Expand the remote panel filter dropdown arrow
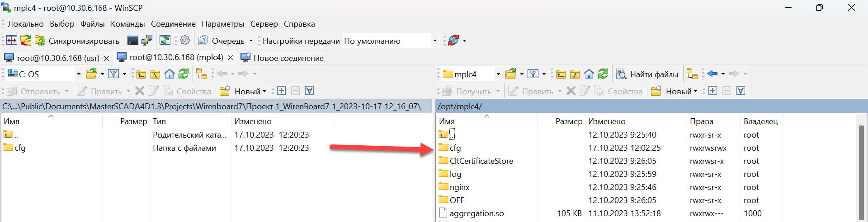The width and height of the screenshot is (868, 222). point(544,74)
